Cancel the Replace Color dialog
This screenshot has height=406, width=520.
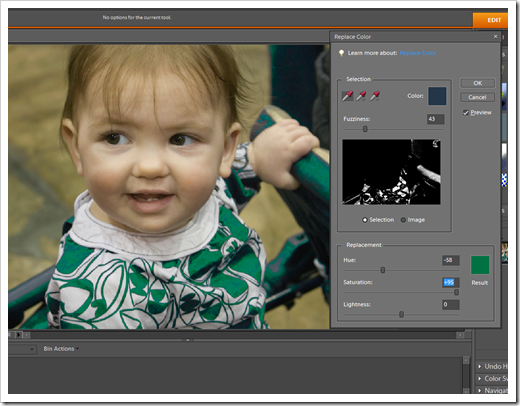(x=477, y=97)
